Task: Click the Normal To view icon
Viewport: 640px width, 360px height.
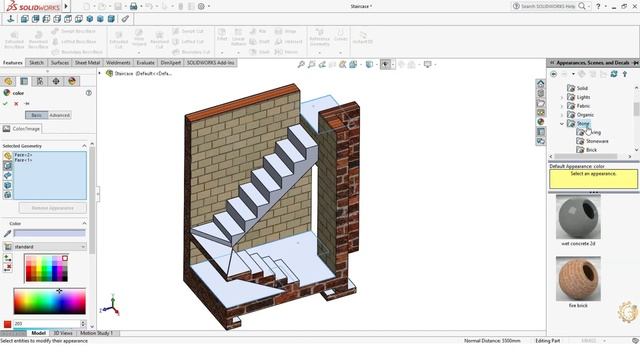Action: click(x=11, y=19)
